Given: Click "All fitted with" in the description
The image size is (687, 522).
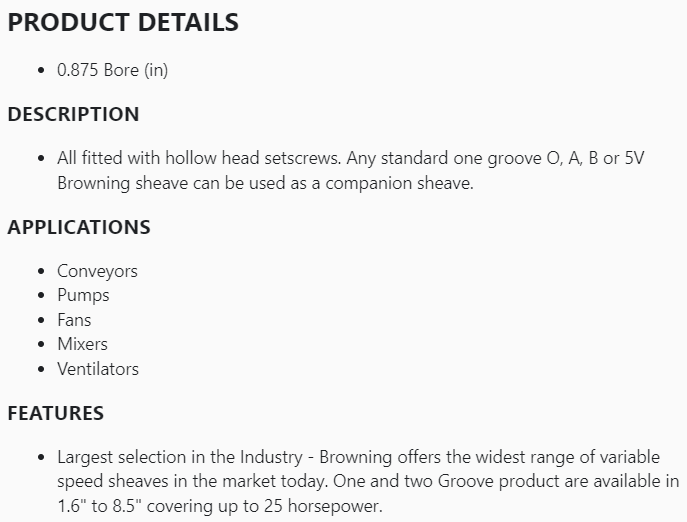Looking at the screenshot, I should [109, 159].
